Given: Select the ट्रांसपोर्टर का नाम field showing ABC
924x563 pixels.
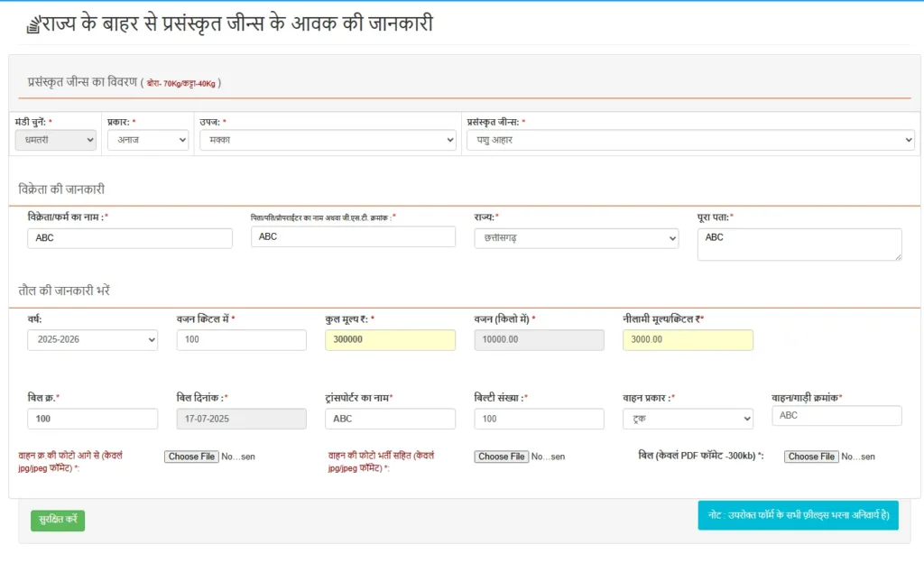Looking at the screenshot, I should click(390, 419).
